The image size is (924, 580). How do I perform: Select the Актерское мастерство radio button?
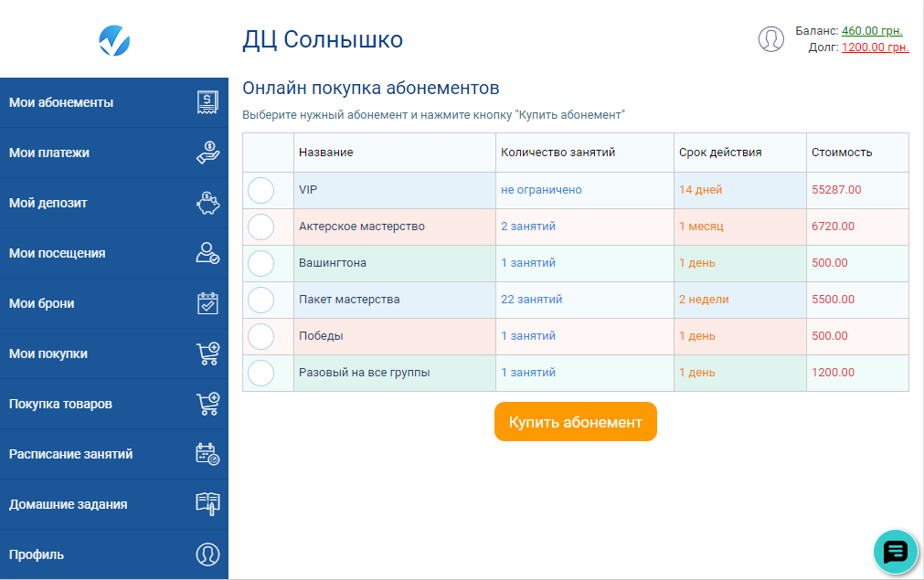click(261, 227)
